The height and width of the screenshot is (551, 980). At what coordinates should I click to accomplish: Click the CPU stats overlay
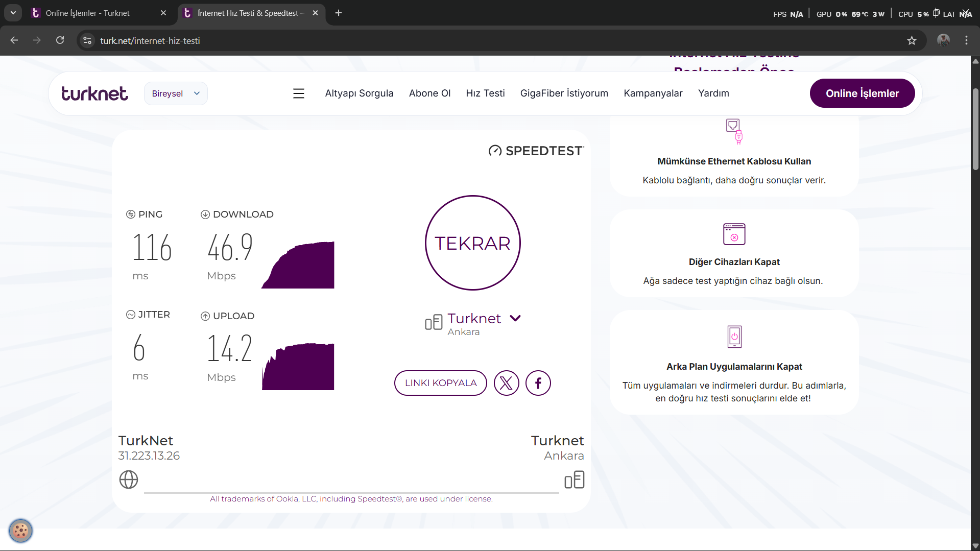click(914, 14)
